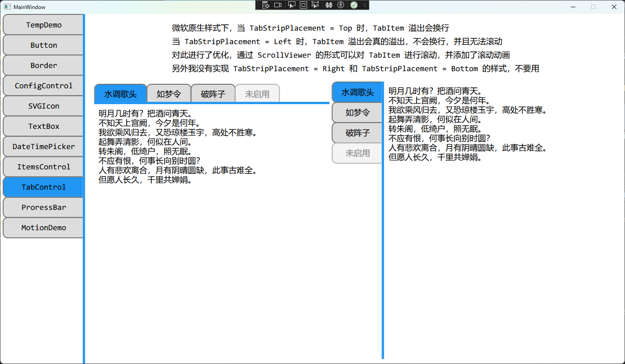Select the left-side vertical 水调歌头 tab
The image size is (625, 364).
click(x=357, y=92)
